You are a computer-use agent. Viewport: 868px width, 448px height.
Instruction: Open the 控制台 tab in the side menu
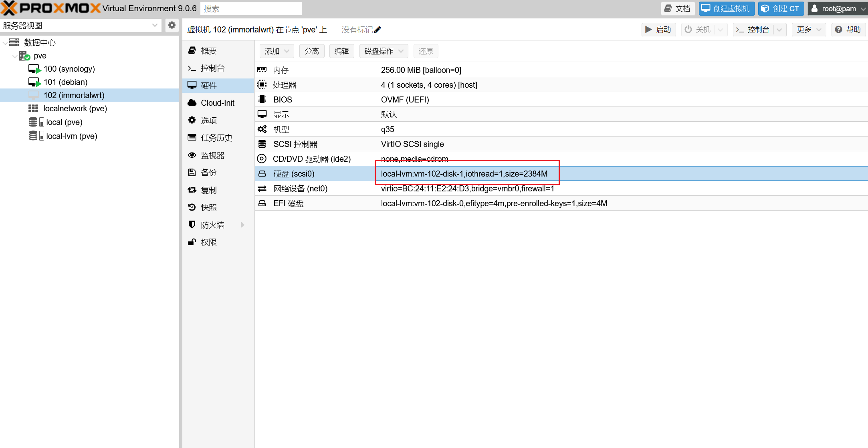[x=218, y=68]
